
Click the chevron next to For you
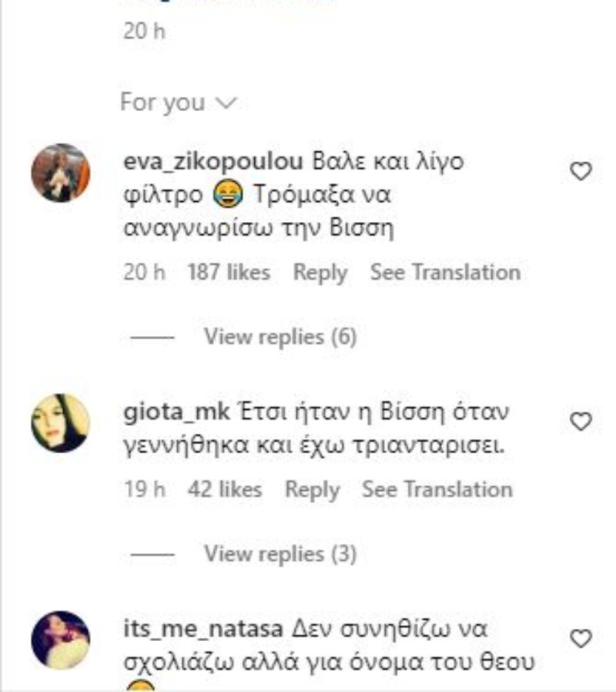click(x=226, y=103)
